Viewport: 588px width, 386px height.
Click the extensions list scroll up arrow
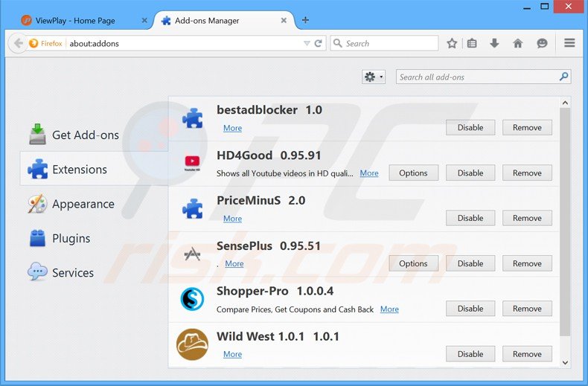point(565,103)
